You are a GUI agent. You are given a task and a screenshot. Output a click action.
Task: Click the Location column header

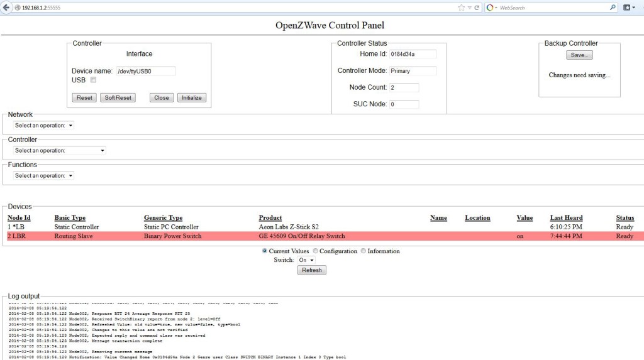(x=477, y=217)
